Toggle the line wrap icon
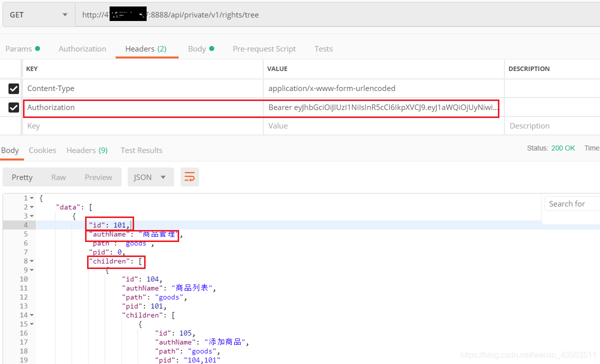600x364 pixels. coord(190,177)
